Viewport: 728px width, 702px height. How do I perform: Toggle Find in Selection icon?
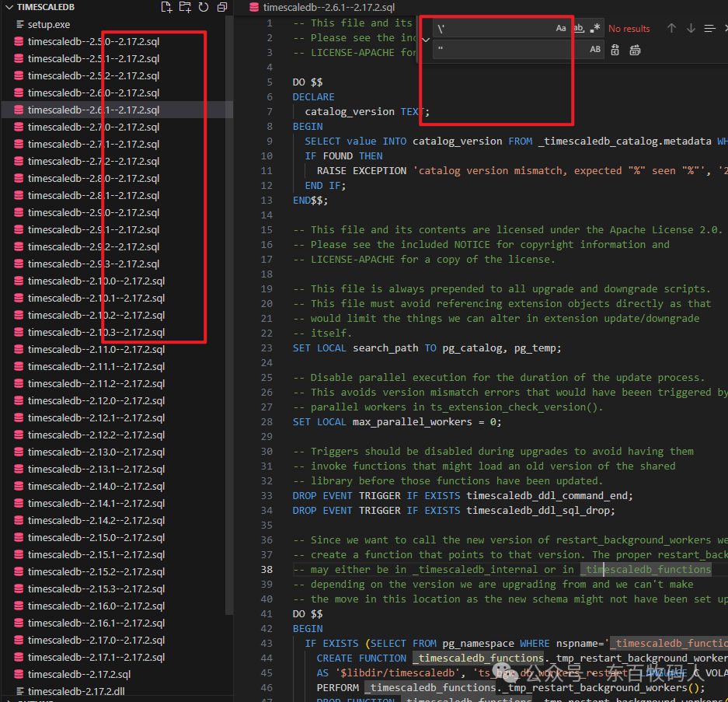[709, 28]
